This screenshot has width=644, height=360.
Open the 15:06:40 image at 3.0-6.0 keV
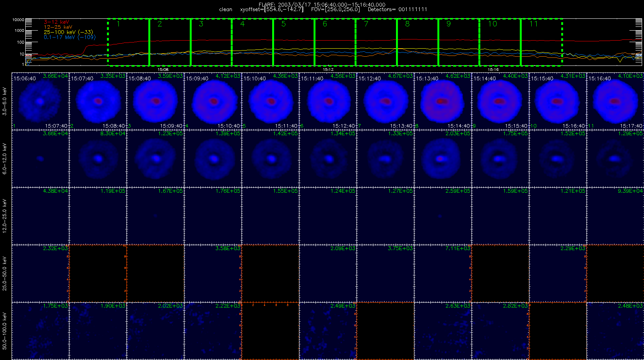click(40, 101)
